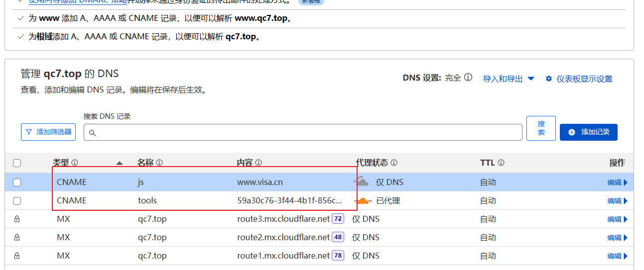The image size is (644, 270).
Task: Check the checkbox for the js CNAME record
Action: (x=17, y=182)
